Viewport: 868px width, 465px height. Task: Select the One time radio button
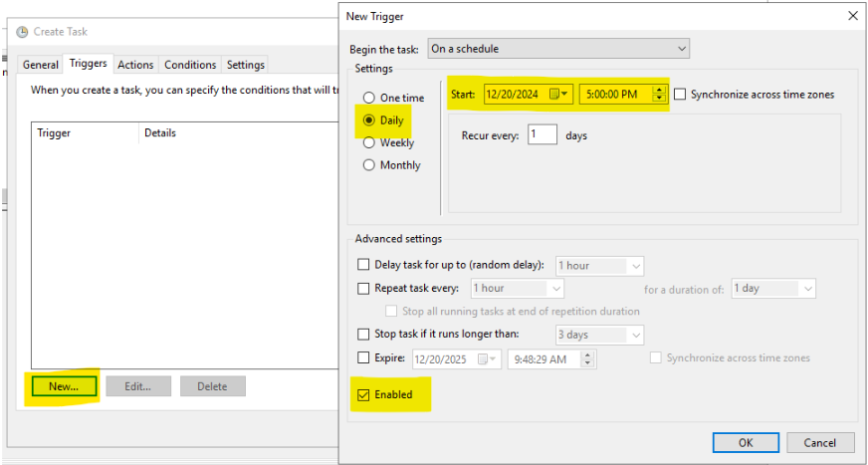[x=368, y=98]
